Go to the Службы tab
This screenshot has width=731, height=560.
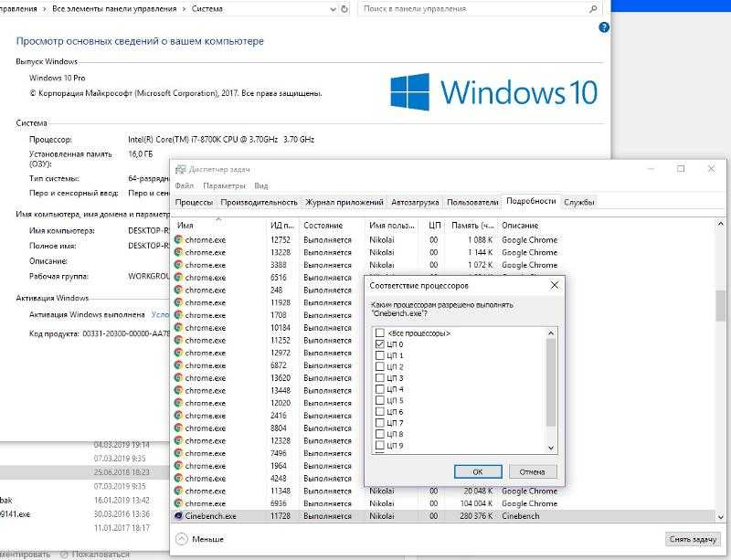click(579, 202)
